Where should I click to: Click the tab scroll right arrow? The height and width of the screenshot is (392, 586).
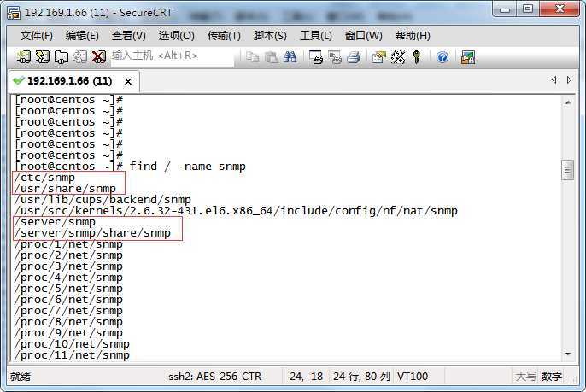tap(569, 80)
